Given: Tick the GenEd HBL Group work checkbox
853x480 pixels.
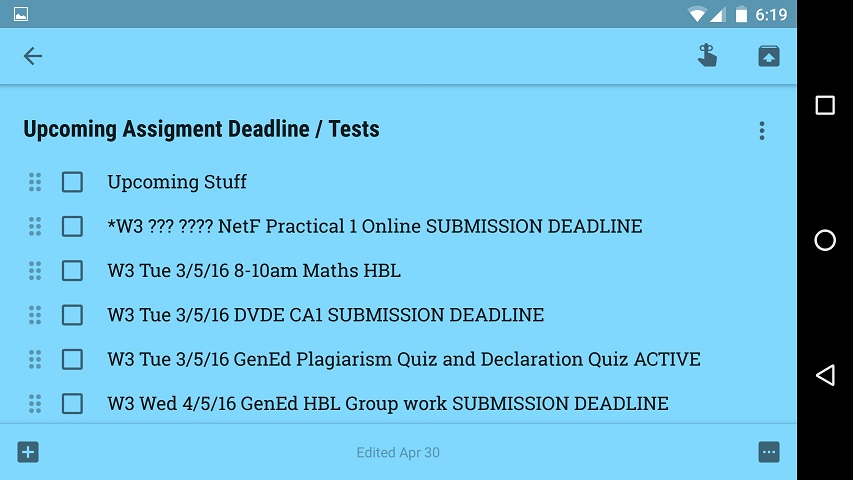Looking at the screenshot, I should (x=72, y=403).
